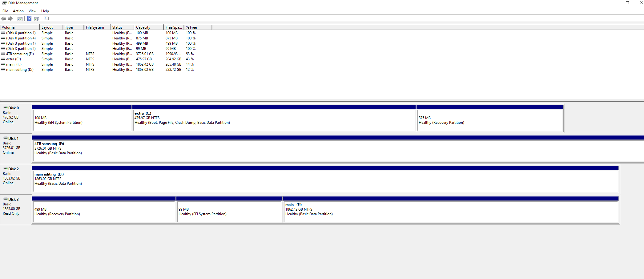
Task: Select the '(Disk 3 partition 1)' row
Action: click(x=106, y=43)
